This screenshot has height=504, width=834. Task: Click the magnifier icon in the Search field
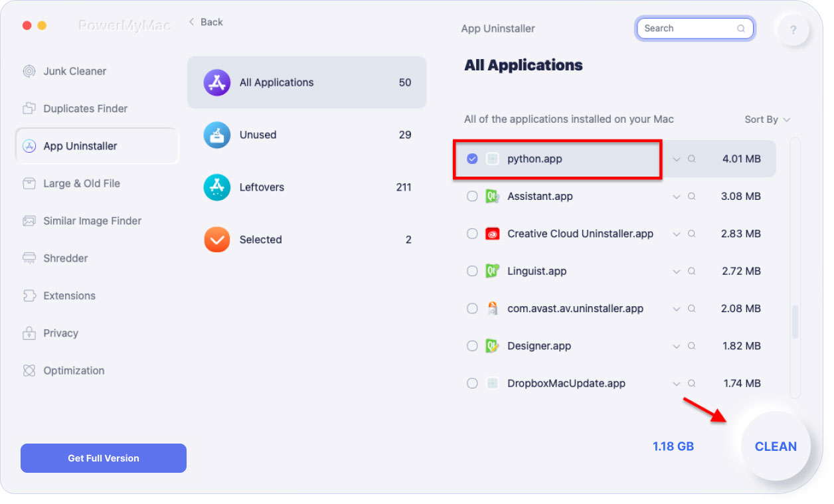pos(741,29)
